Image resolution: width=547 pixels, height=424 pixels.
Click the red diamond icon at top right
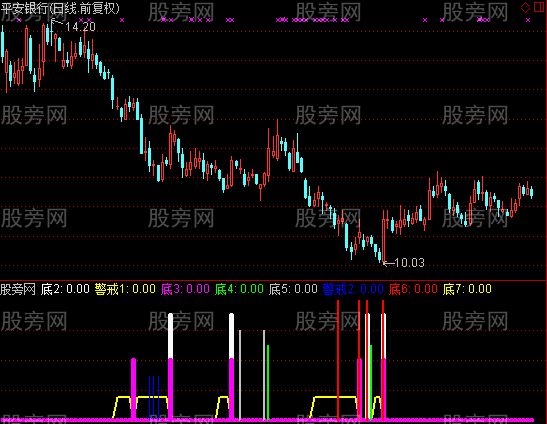coord(525,8)
